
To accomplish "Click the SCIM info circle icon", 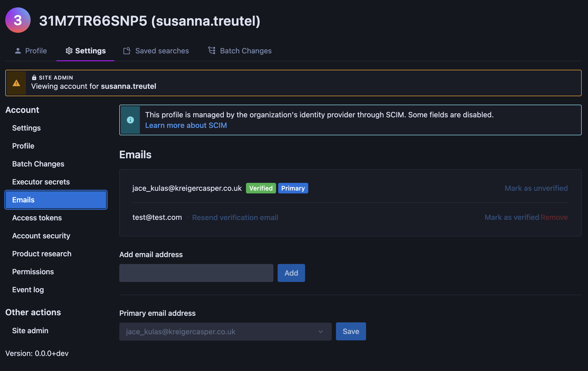I will (130, 120).
